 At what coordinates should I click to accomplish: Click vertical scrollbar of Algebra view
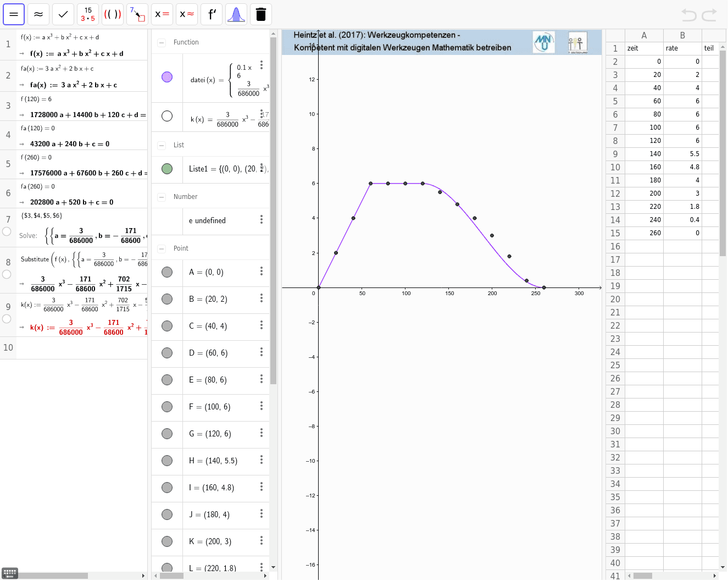coord(273,211)
